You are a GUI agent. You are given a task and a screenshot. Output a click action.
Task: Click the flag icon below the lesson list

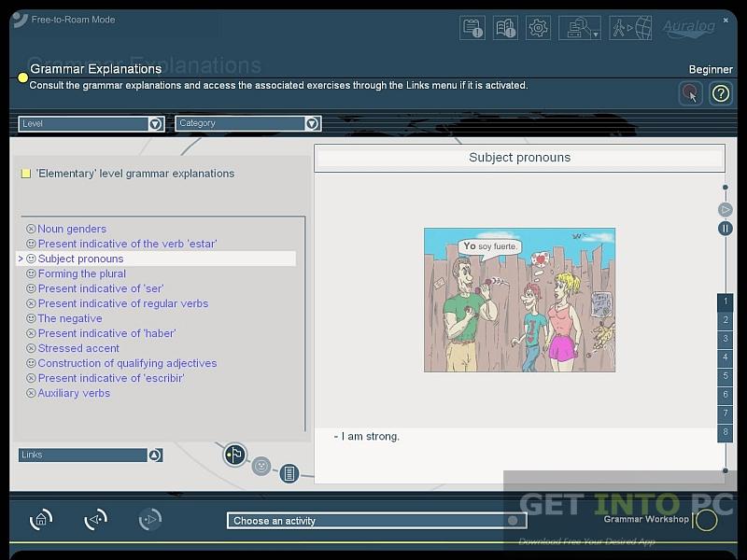tap(235, 455)
